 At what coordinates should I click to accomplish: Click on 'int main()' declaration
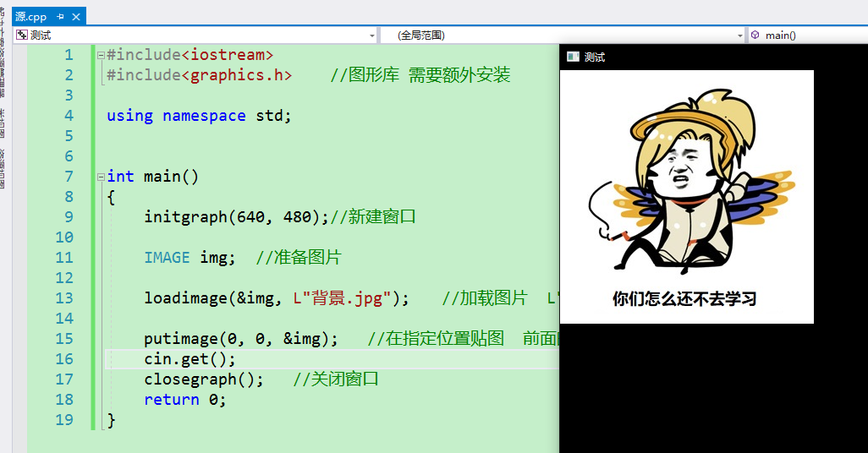tap(152, 177)
